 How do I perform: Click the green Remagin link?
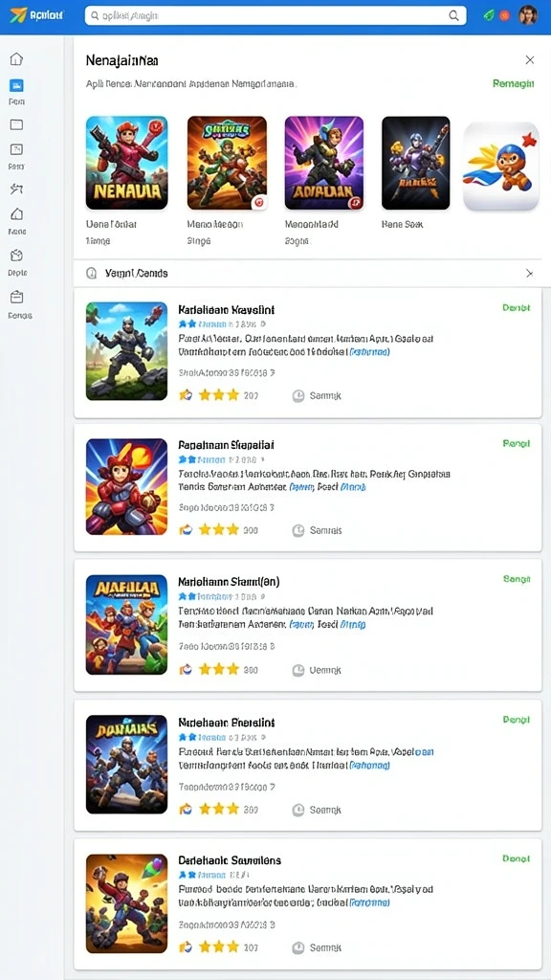514,83
